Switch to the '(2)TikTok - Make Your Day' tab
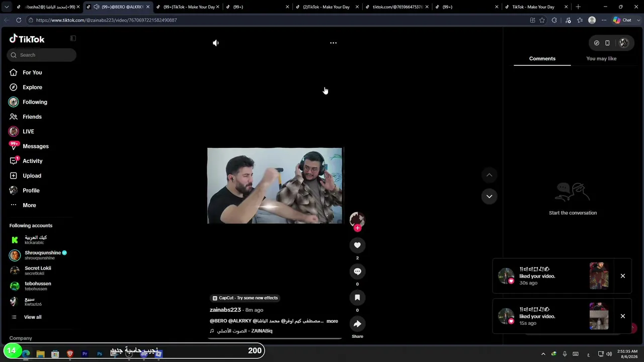The width and height of the screenshot is (644, 362). [327, 7]
